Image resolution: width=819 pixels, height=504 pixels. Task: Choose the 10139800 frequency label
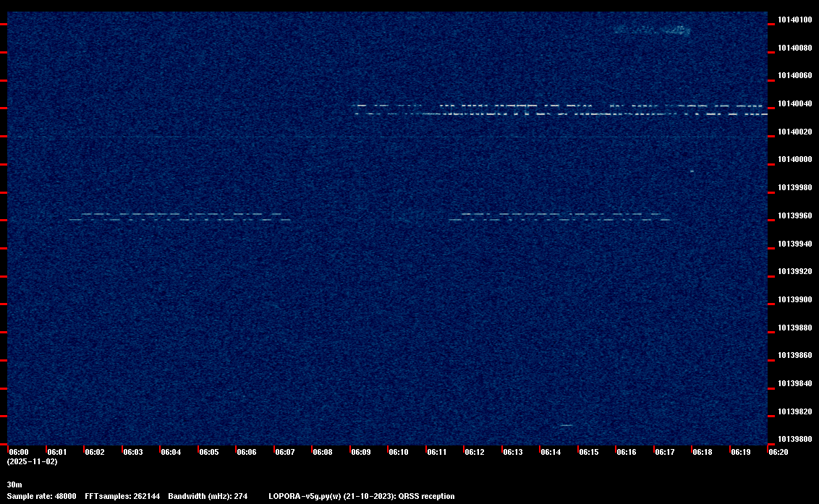coord(794,439)
